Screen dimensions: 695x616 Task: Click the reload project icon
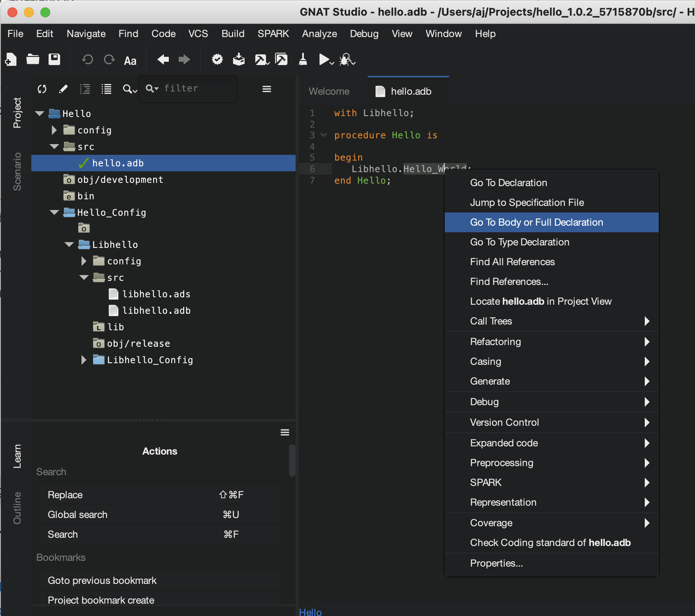click(x=42, y=89)
